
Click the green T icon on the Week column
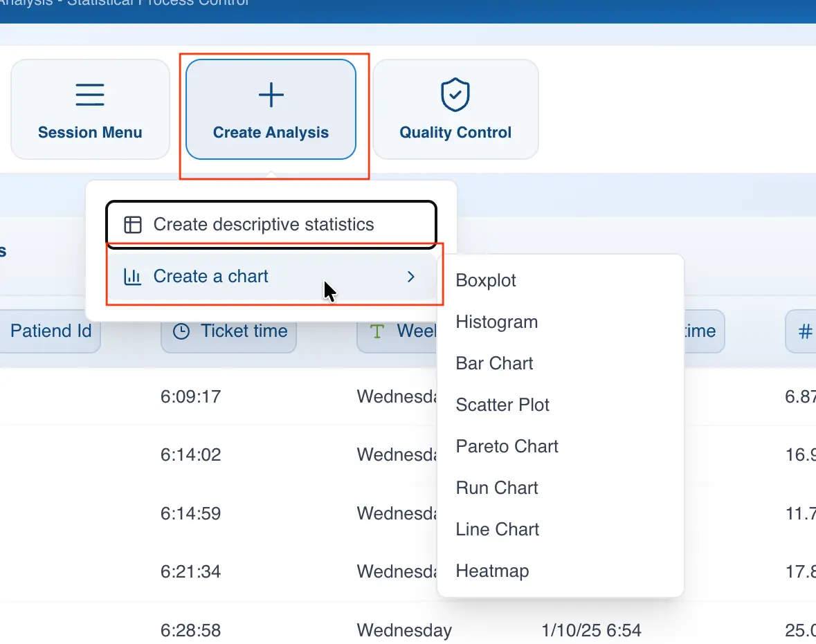pos(376,331)
